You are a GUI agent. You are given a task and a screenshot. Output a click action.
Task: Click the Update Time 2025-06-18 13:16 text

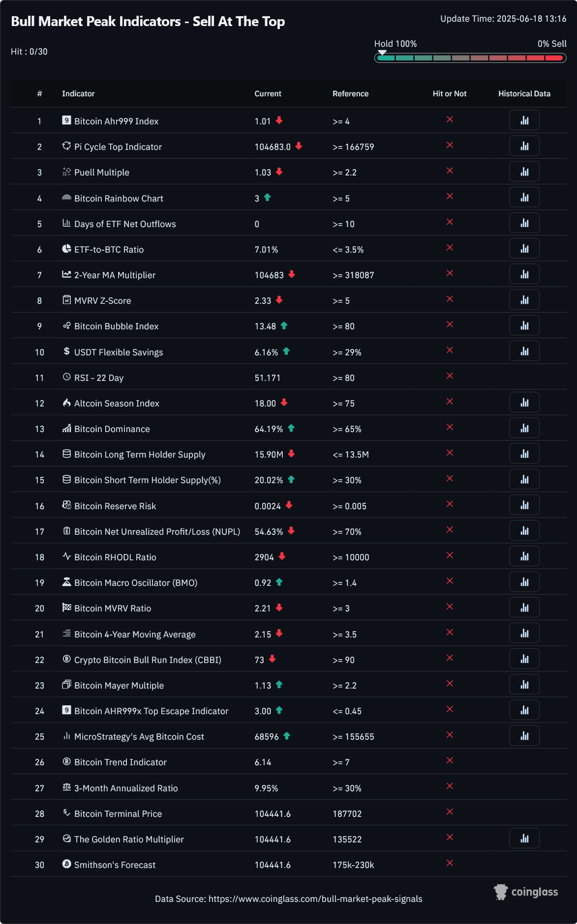coord(503,19)
